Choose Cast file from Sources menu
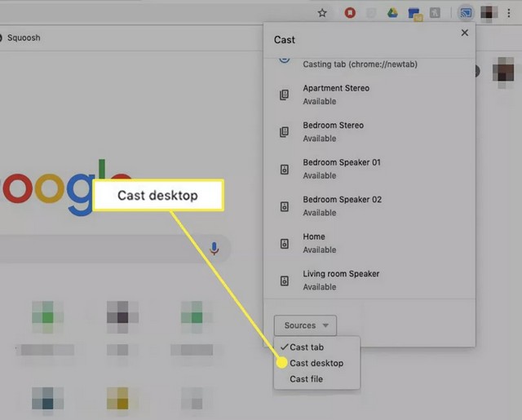522x420 pixels. 307,379
